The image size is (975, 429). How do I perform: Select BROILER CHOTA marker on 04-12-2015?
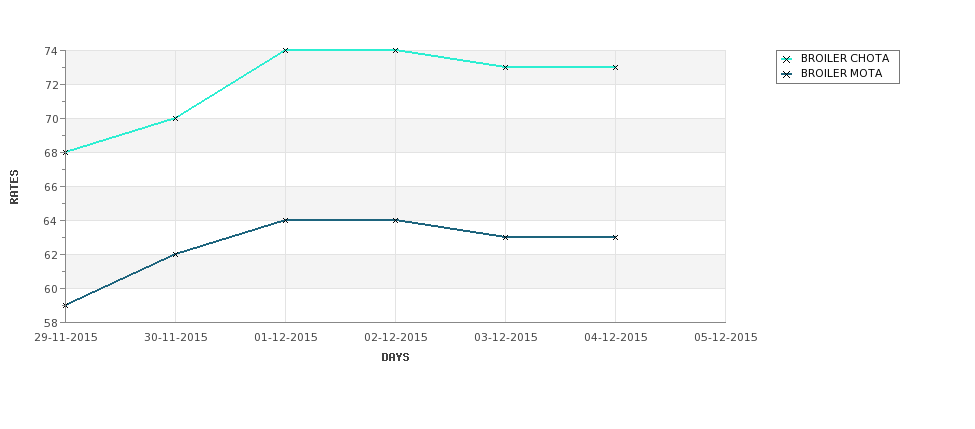616,67
